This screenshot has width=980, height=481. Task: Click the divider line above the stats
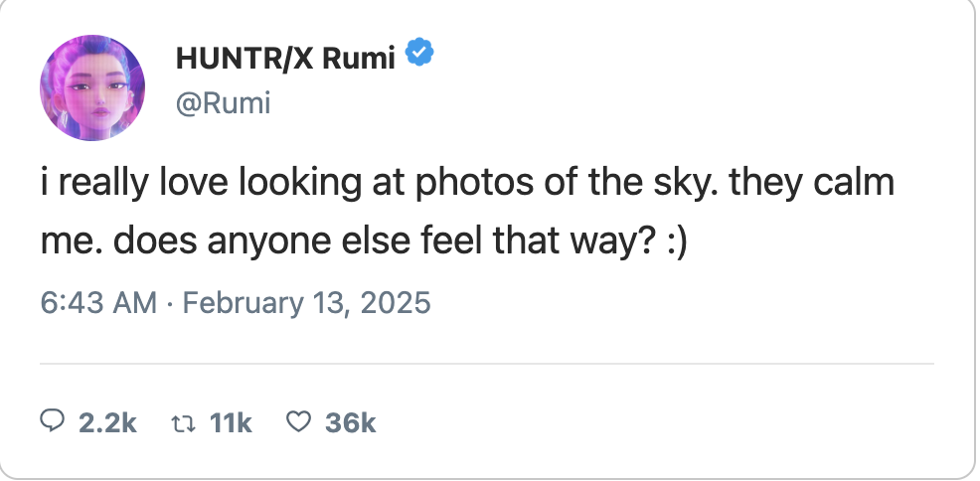click(x=487, y=364)
